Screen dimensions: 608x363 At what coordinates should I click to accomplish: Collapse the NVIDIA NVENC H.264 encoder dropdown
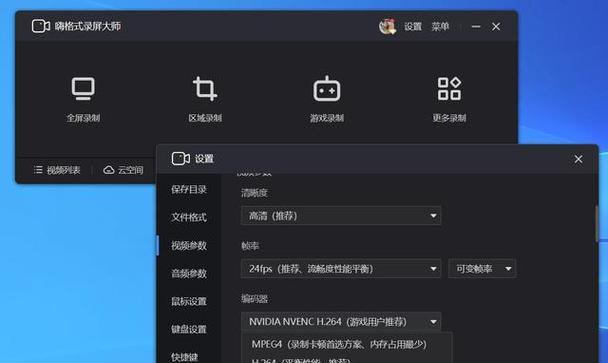341,322
